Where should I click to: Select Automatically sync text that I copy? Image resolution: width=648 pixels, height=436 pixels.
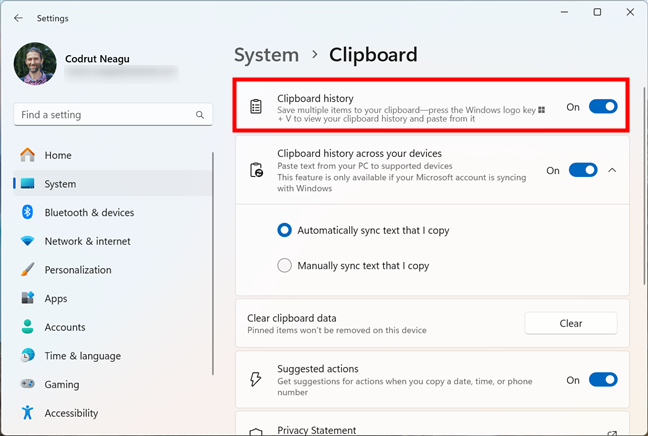pos(284,230)
